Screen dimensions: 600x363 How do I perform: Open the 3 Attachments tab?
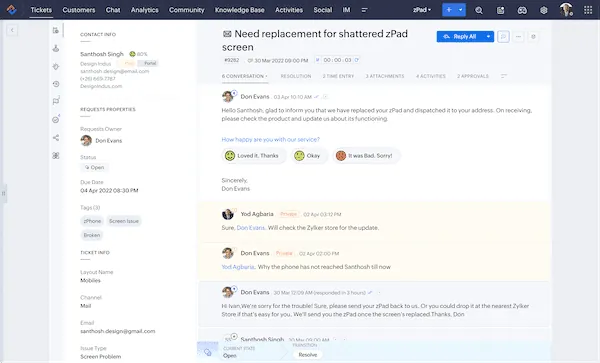coord(385,76)
